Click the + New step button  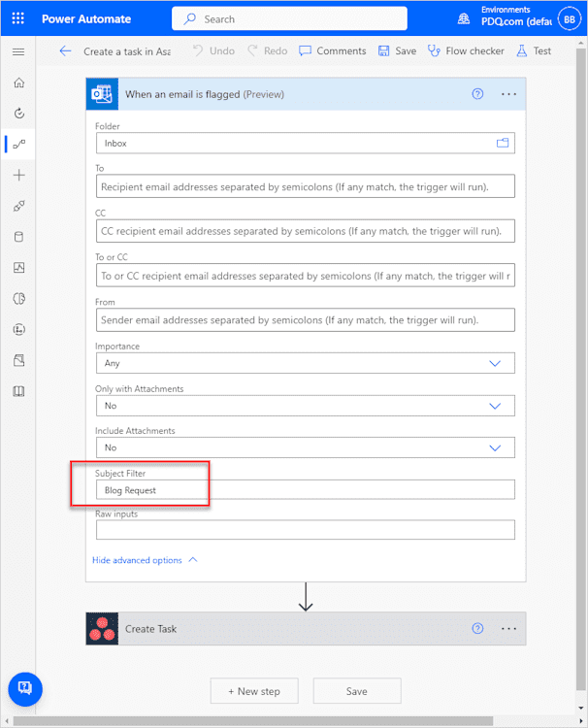point(254,691)
